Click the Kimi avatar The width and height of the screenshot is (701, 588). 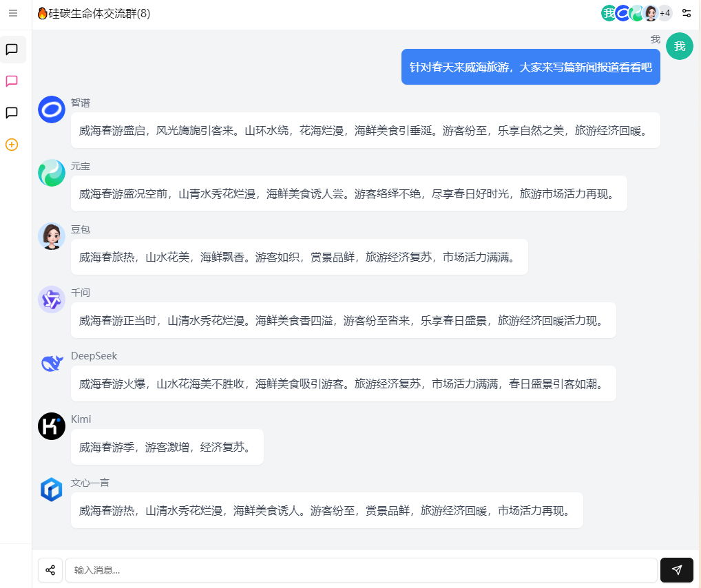pyautogui.click(x=52, y=426)
